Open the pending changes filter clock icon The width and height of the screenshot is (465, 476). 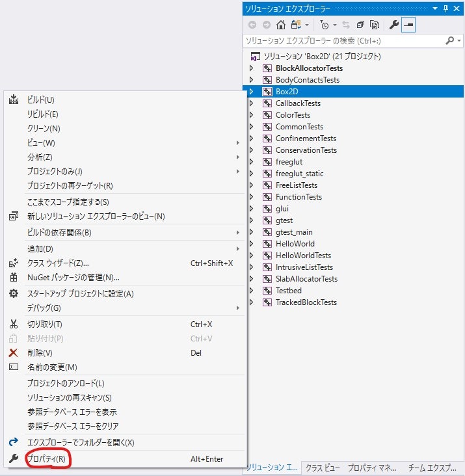(324, 25)
